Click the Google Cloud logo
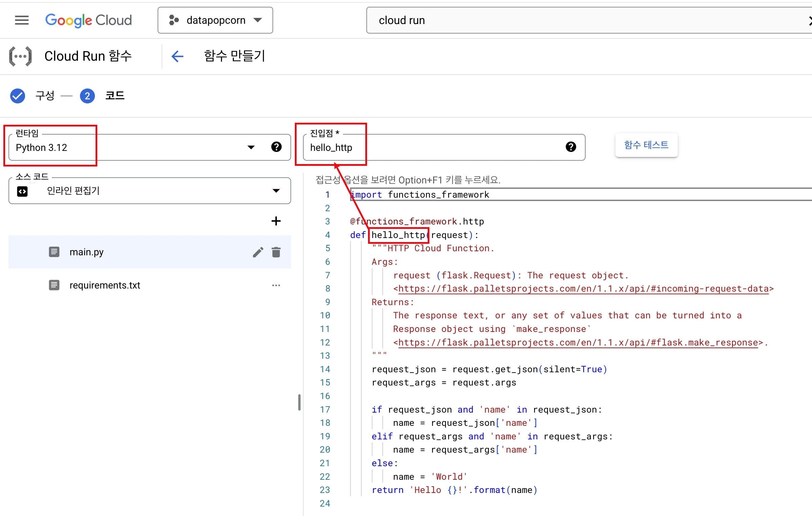This screenshot has height=516, width=812. [88, 20]
